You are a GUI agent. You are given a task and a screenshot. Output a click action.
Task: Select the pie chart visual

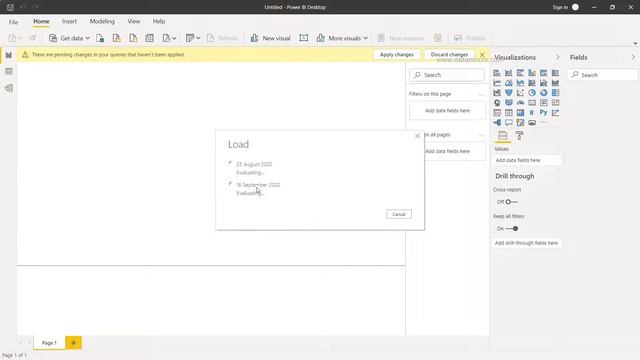point(532,93)
